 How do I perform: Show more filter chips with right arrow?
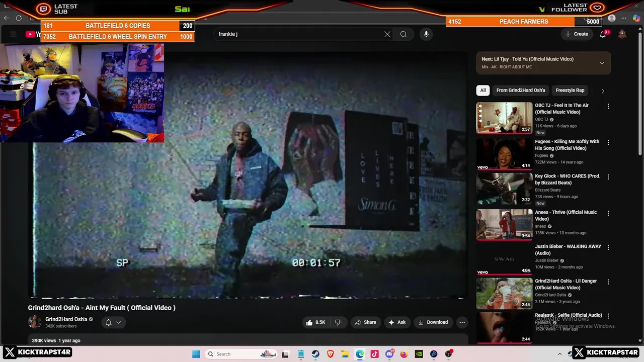click(603, 91)
